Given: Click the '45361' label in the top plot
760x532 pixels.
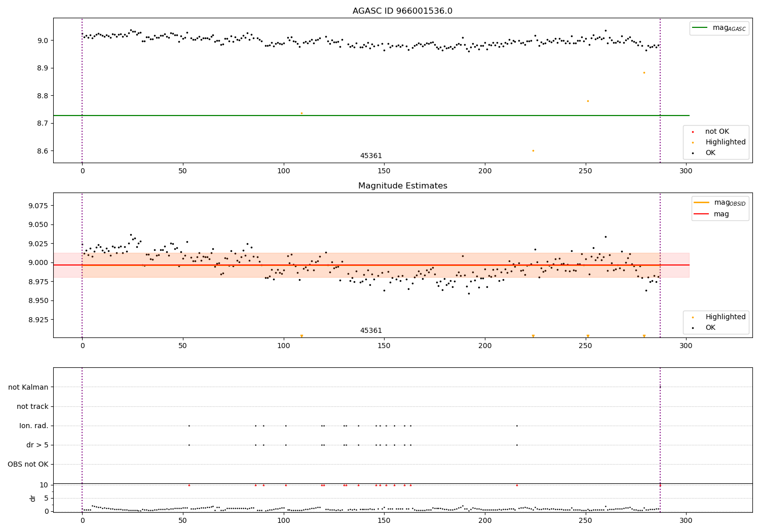Looking at the screenshot, I should 371,156.
